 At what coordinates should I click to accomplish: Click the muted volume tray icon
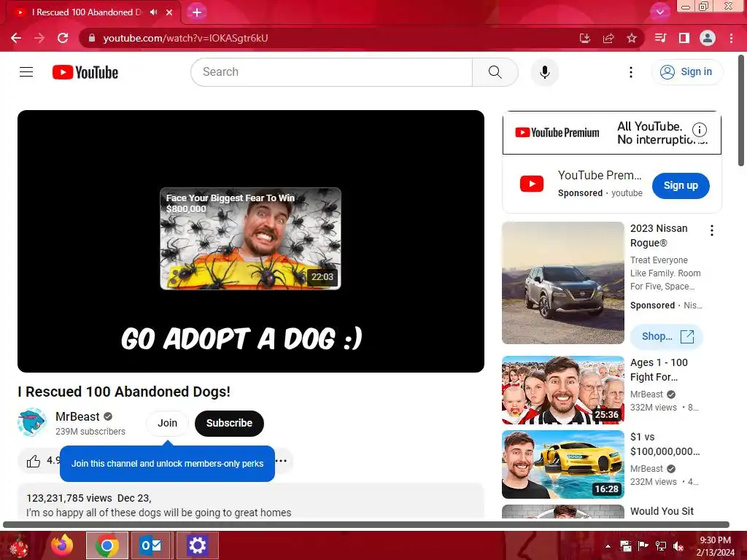[x=678, y=546]
